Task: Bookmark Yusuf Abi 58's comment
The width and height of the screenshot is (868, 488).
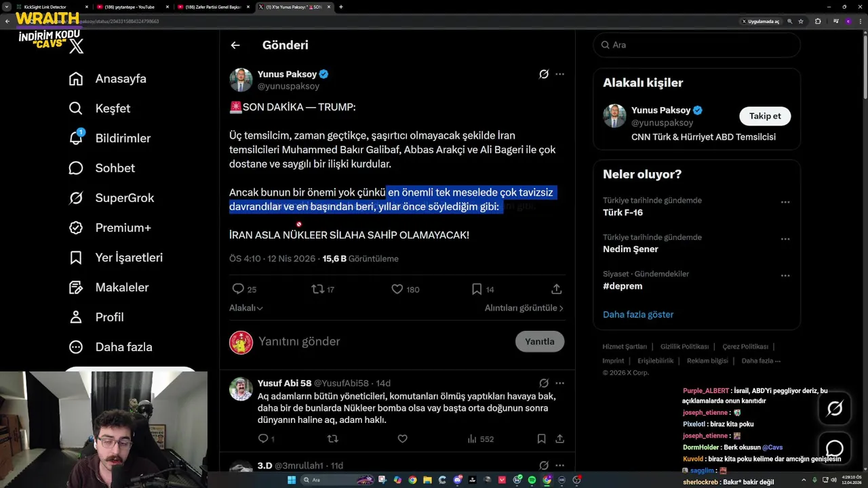Action: [541, 439]
